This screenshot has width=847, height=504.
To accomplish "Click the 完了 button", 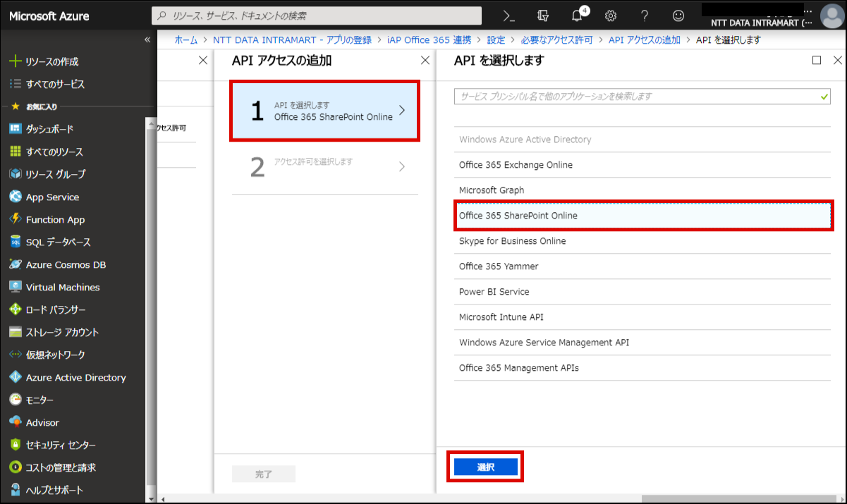I will (264, 474).
